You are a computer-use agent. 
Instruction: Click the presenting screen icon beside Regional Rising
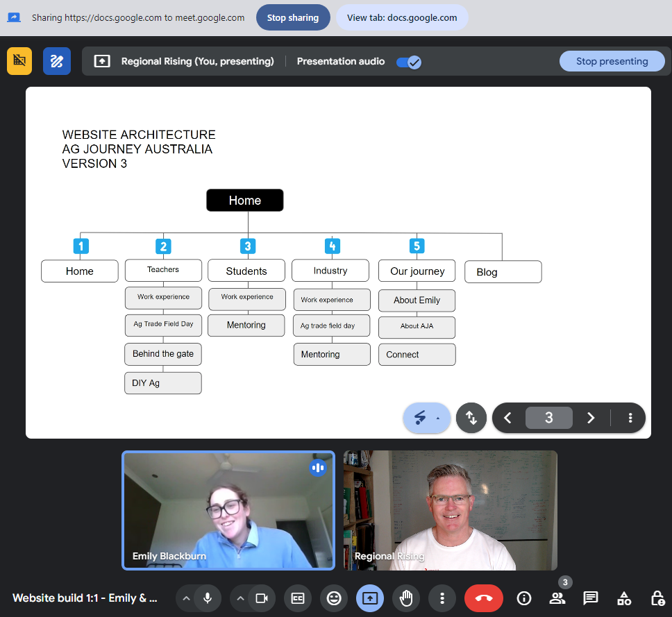coord(102,61)
